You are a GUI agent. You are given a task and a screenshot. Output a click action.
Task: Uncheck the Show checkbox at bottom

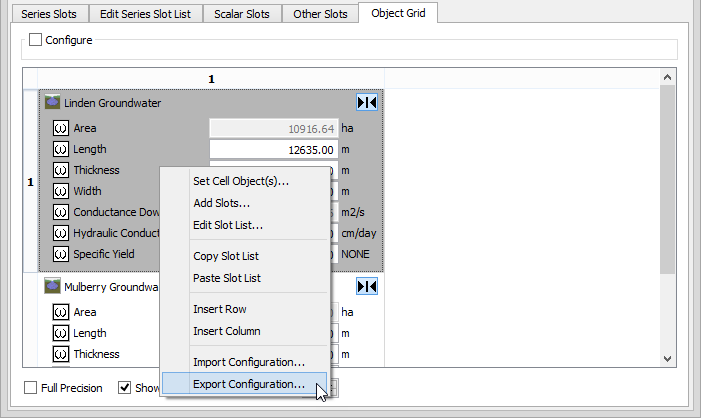125,388
